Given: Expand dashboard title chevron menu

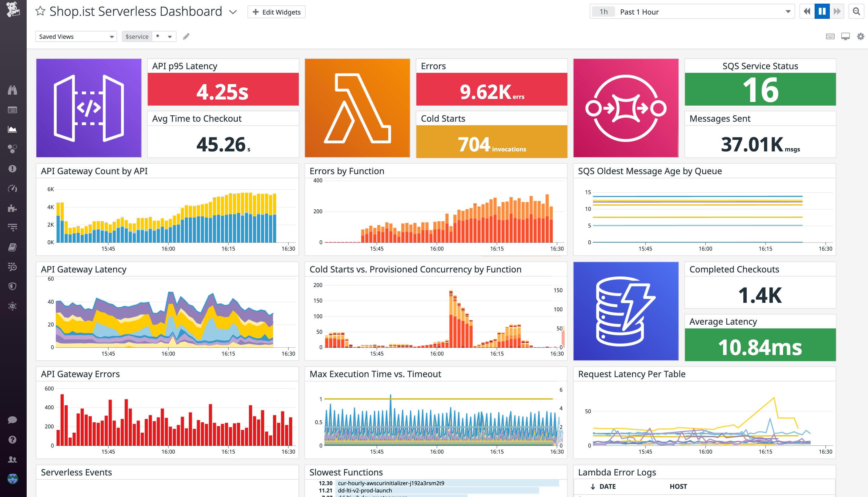Looking at the screenshot, I should [x=233, y=12].
